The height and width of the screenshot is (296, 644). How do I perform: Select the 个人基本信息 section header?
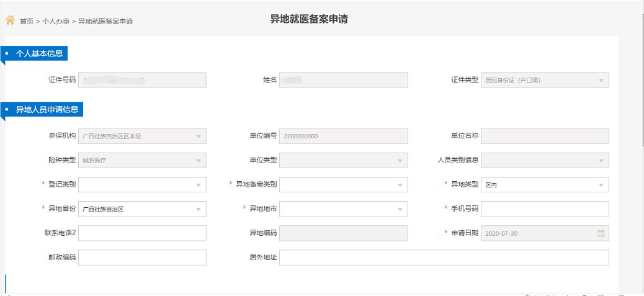pos(39,54)
